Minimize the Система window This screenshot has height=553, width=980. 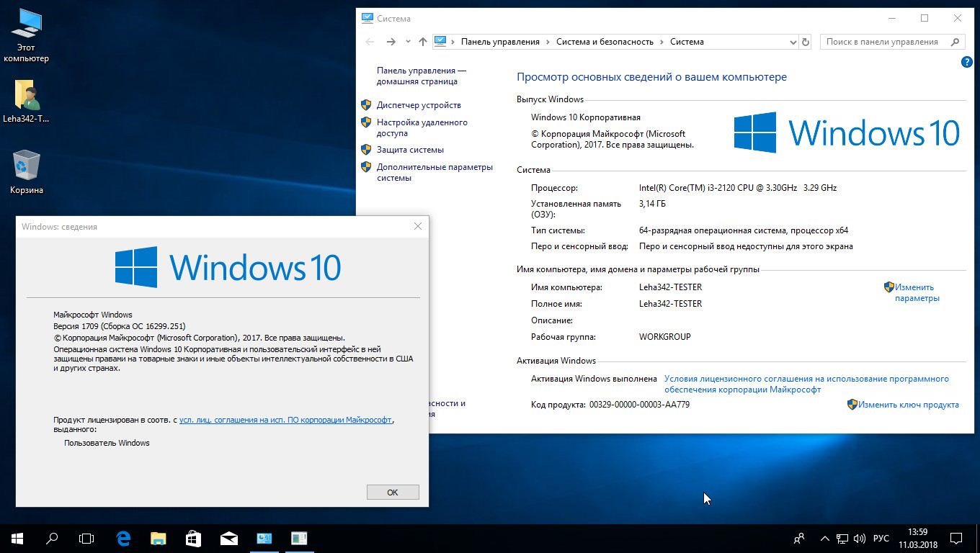891,18
